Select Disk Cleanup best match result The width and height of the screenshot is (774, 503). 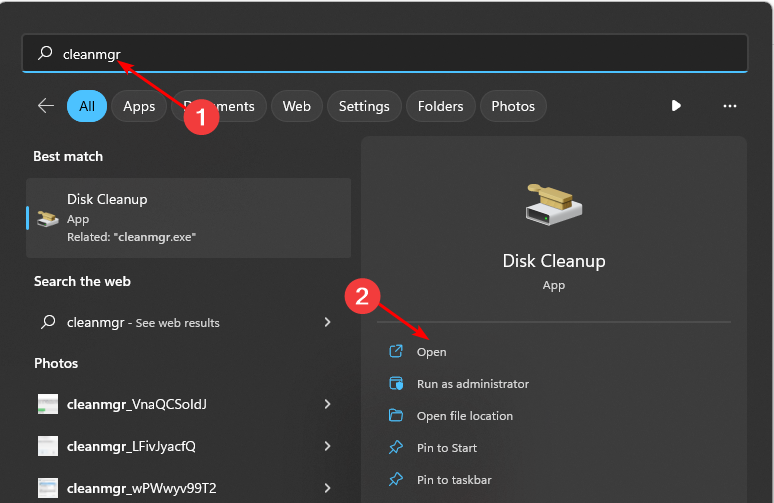(x=188, y=218)
